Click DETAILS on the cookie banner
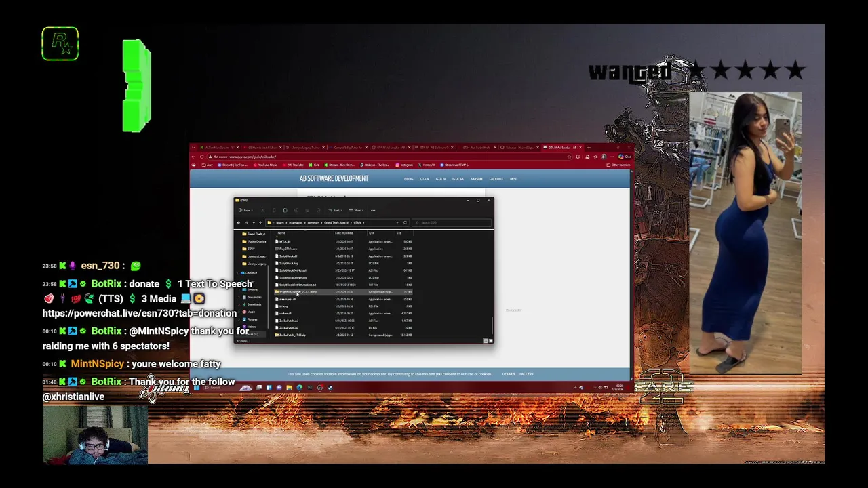 pos(509,374)
